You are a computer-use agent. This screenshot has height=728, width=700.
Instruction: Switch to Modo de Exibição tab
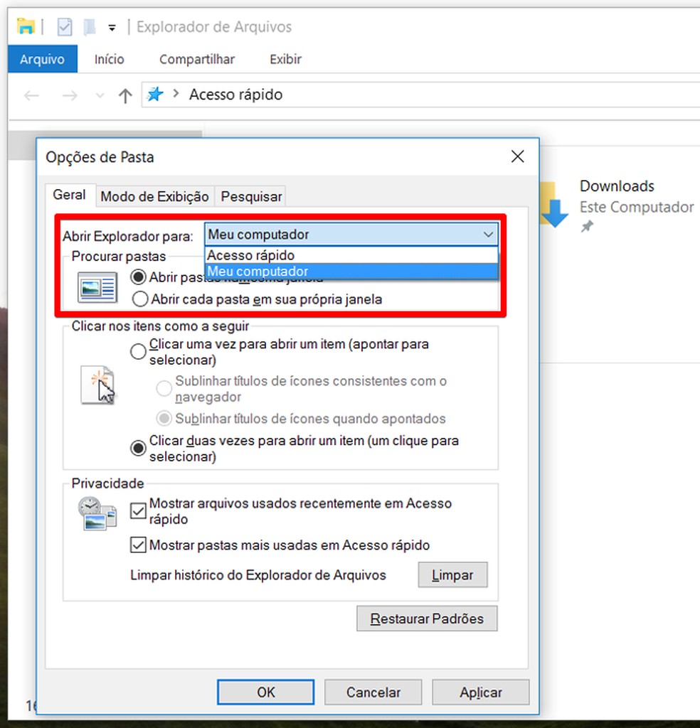154,196
